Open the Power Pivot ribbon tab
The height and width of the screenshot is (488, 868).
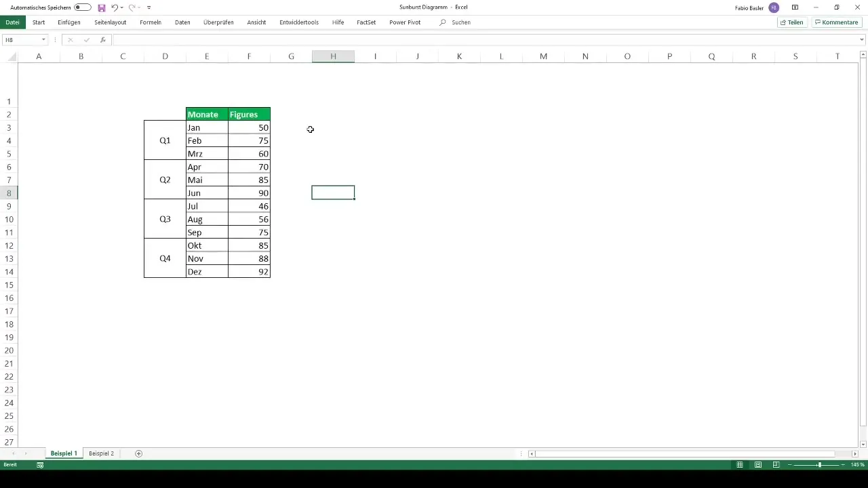405,22
